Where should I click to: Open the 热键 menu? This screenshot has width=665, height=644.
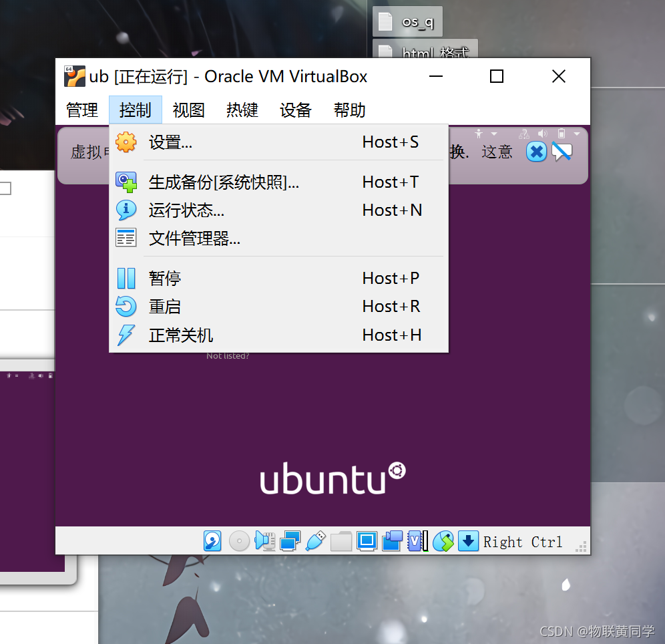coord(242,110)
